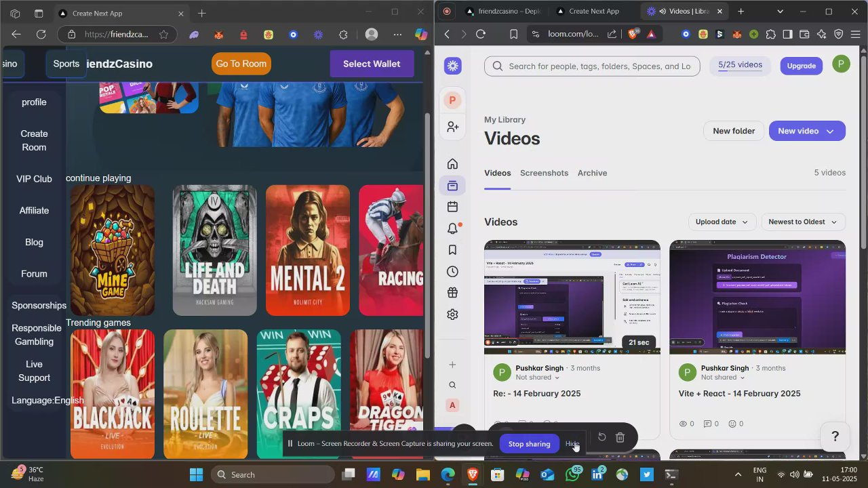Show hidden system tray icons
Screen dimensions: 868x488
[738, 474]
